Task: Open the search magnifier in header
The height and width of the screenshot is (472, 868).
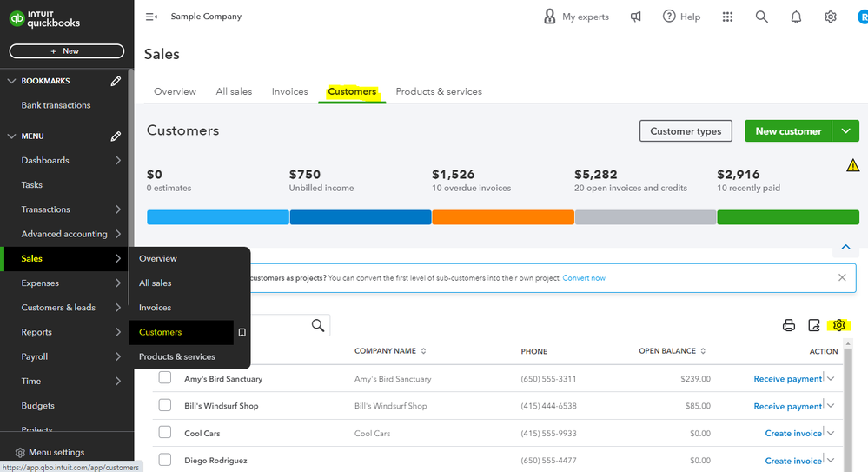Action: coord(762,17)
